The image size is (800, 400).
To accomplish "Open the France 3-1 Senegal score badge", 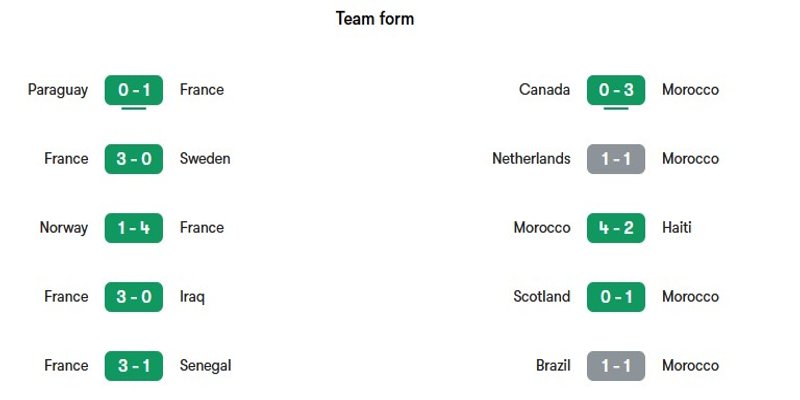I will 134,365.
